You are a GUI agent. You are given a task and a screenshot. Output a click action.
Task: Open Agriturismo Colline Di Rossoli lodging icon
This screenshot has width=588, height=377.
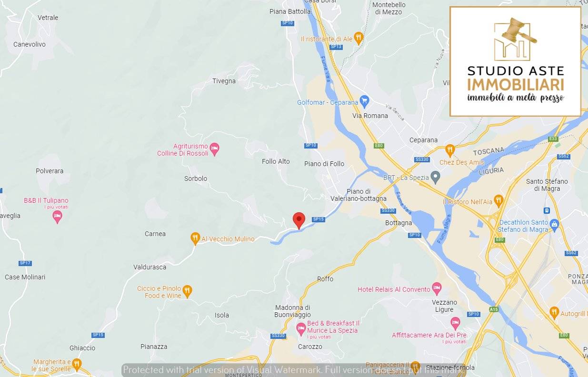214,149
